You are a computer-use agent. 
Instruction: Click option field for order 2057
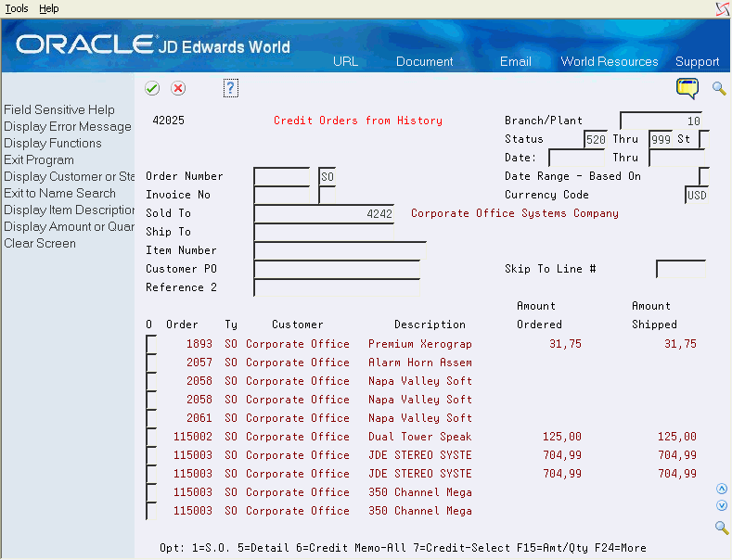pyautogui.click(x=151, y=363)
